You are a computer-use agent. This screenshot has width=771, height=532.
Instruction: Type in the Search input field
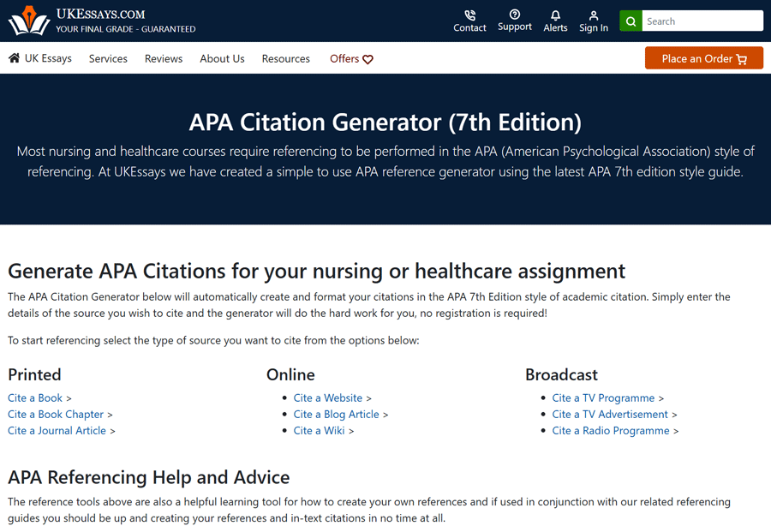[702, 21]
